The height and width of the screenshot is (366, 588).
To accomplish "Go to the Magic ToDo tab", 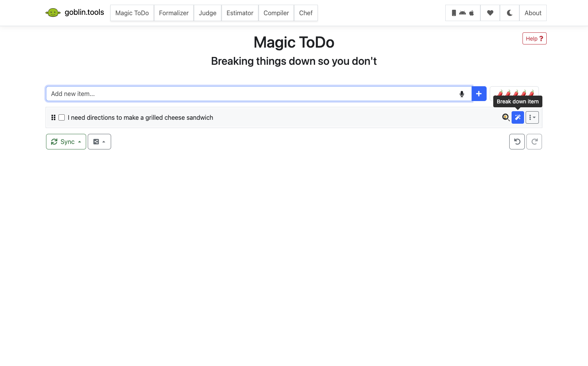I will (132, 13).
